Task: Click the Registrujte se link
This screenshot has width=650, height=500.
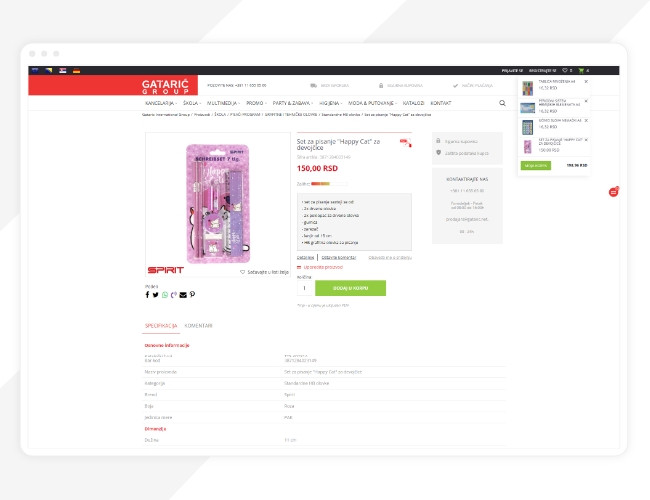Action: (x=542, y=70)
